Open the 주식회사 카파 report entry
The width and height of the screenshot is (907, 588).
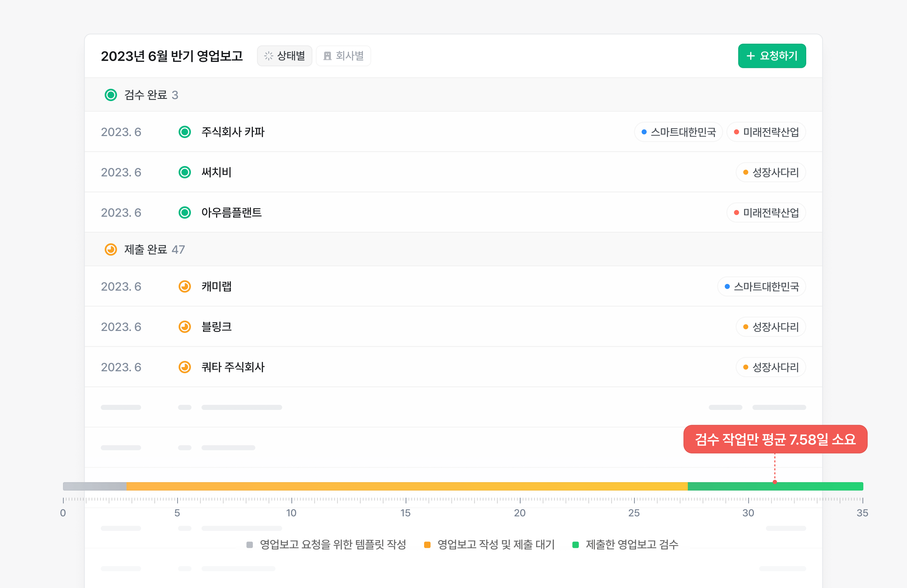[234, 132]
